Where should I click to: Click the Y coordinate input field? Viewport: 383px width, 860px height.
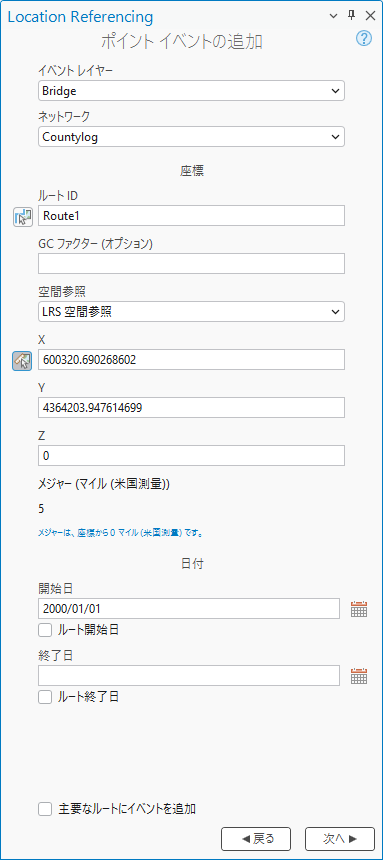click(x=192, y=408)
